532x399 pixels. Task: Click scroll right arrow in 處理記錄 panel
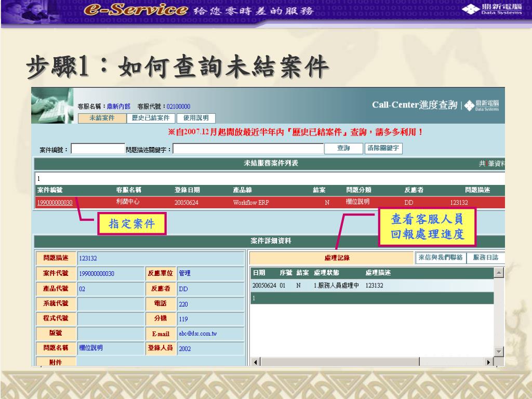488,362
